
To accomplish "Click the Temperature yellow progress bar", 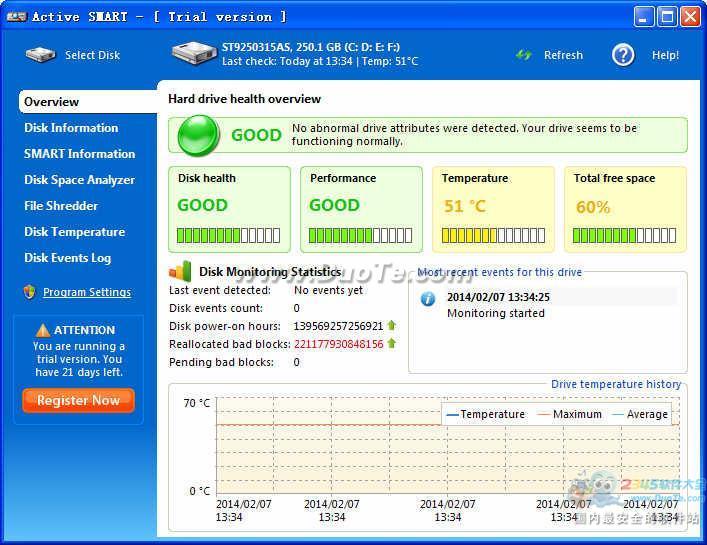I will [x=493, y=235].
